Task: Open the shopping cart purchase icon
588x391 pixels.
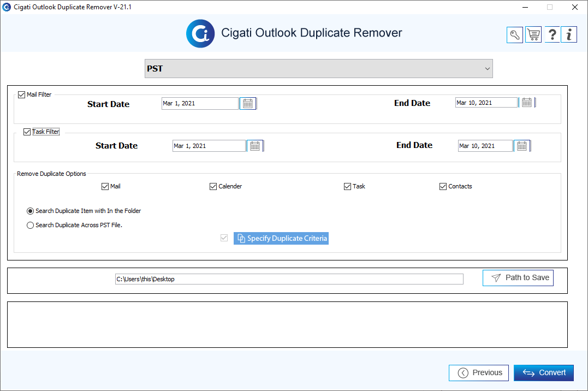Action: [x=533, y=35]
